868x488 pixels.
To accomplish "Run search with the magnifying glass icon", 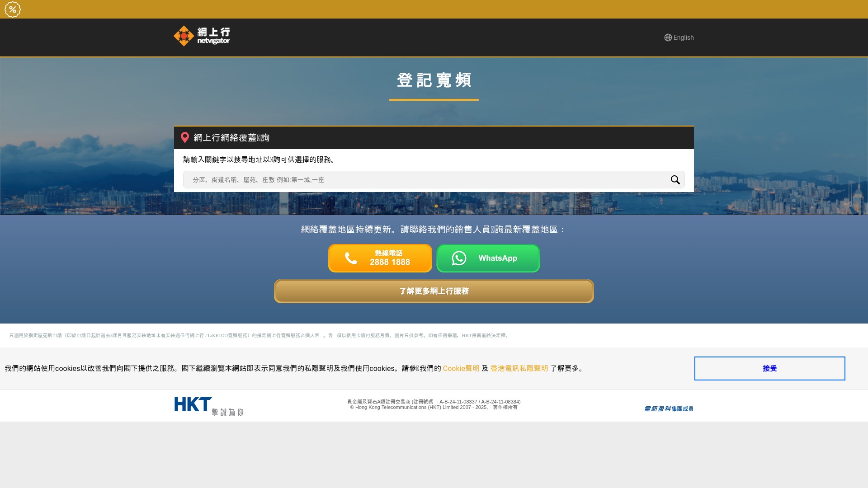I will [675, 180].
